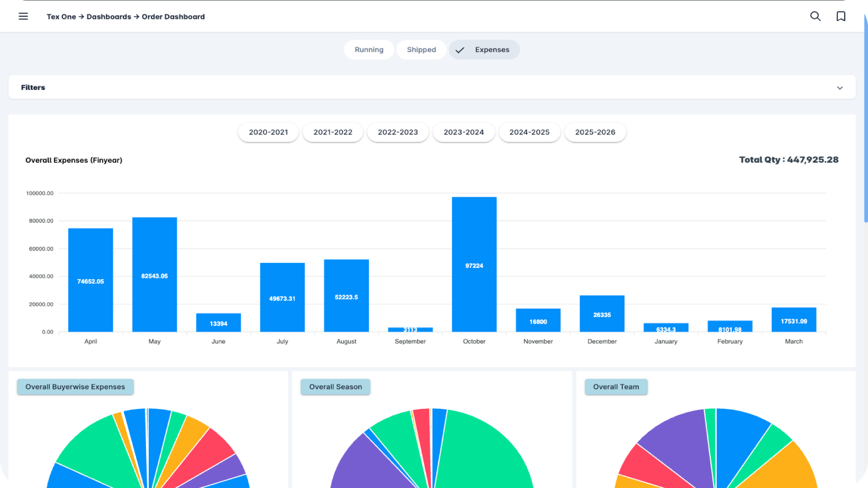Click the checkmark on Expenses chip
This screenshot has height=488, width=868.
pyautogui.click(x=460, y=50)
